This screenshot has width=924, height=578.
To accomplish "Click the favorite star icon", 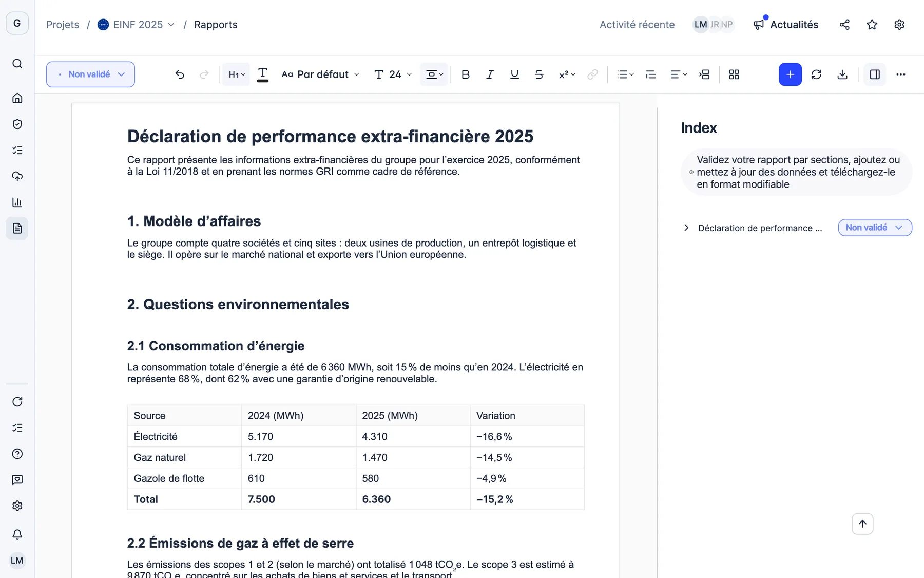I will (872, 25).
